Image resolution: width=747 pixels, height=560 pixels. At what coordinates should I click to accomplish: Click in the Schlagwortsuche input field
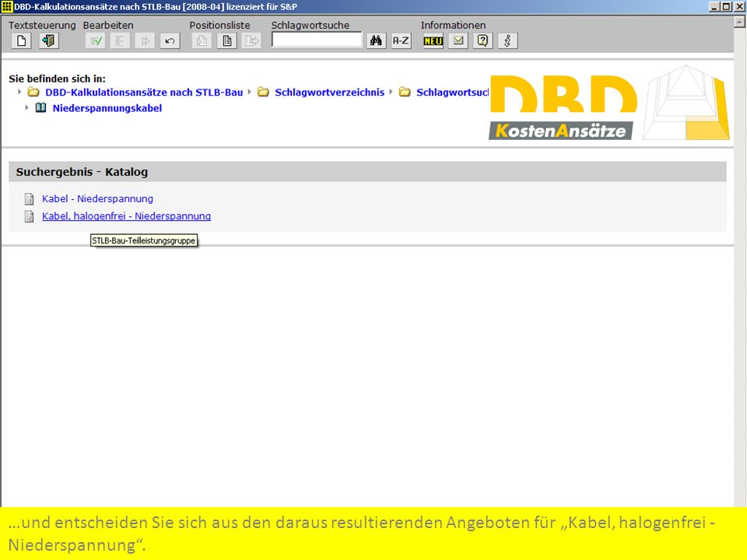pyautogui.click(x=317, y=40)
